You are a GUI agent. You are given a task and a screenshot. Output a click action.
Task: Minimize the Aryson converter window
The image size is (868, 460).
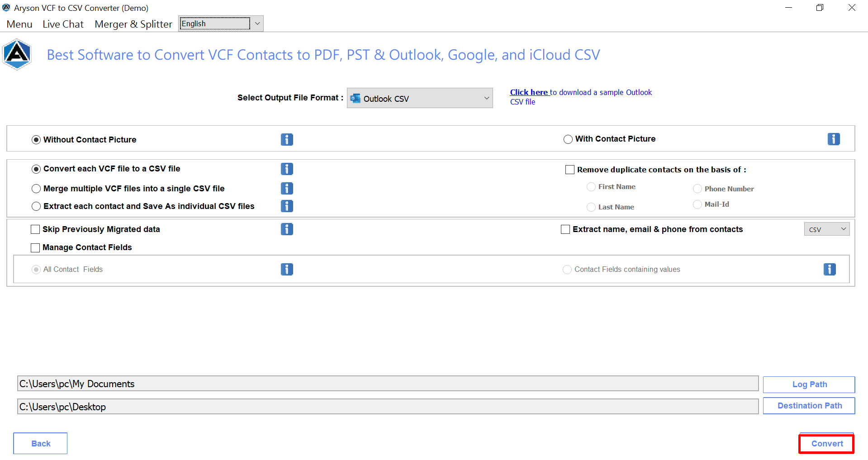point(788,8)
